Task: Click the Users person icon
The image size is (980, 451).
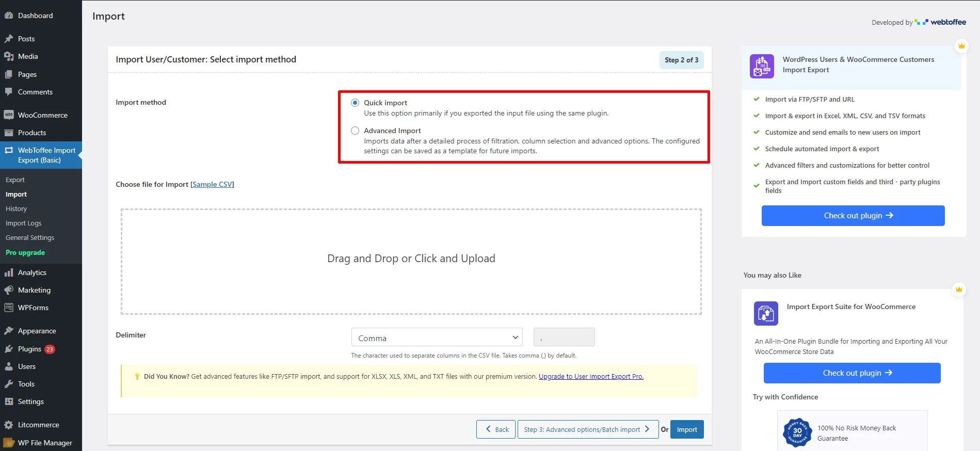Action: click(x=9, y=366)
